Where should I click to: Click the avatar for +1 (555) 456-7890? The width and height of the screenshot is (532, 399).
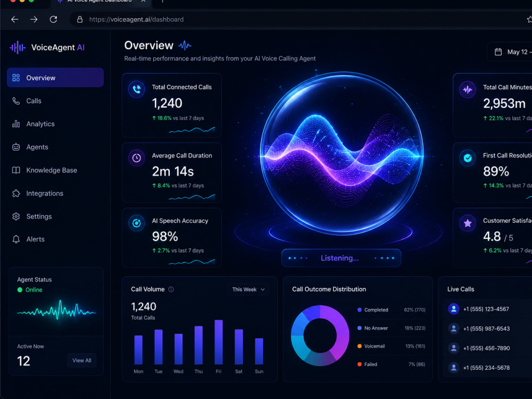click(454, 348)
